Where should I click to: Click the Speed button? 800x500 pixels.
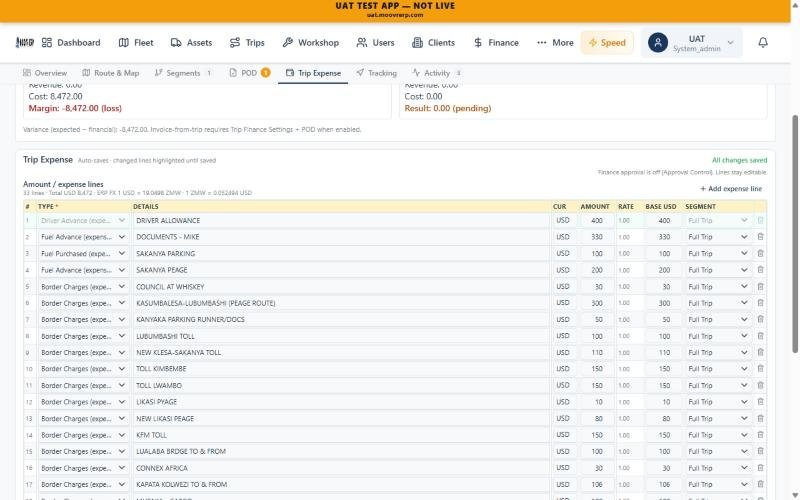pos(607,43)
